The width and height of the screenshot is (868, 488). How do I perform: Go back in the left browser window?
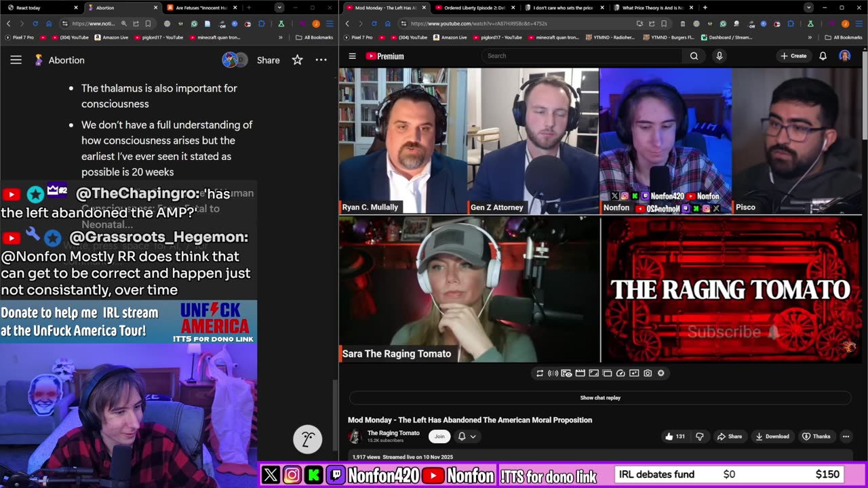click(8, 24)
